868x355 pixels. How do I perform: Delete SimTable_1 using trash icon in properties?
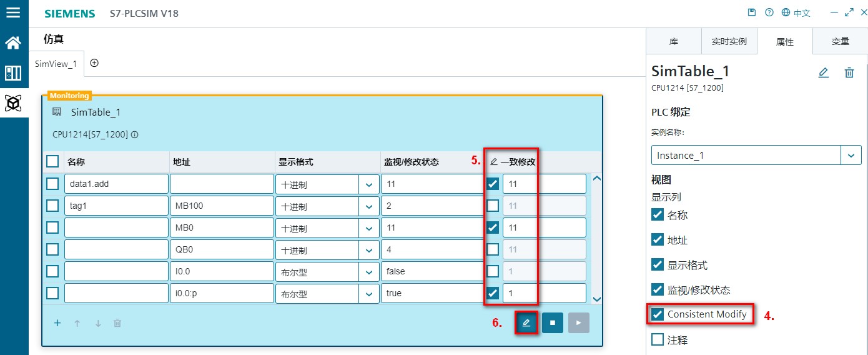click(849, 72)
